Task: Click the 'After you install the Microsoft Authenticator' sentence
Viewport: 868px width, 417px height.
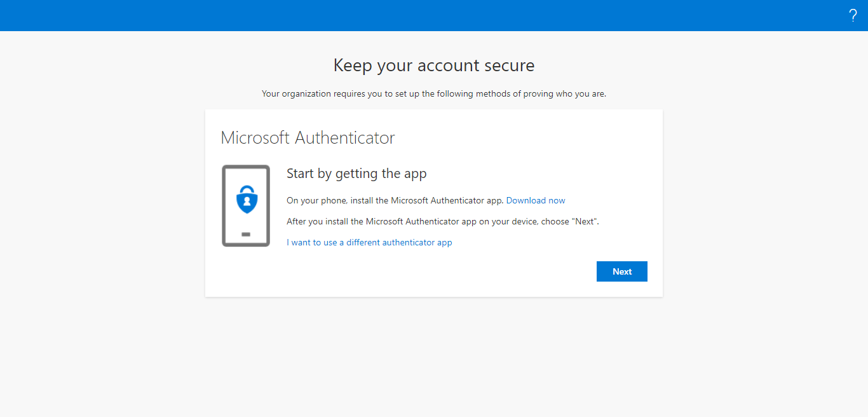Action: (443, 221)
